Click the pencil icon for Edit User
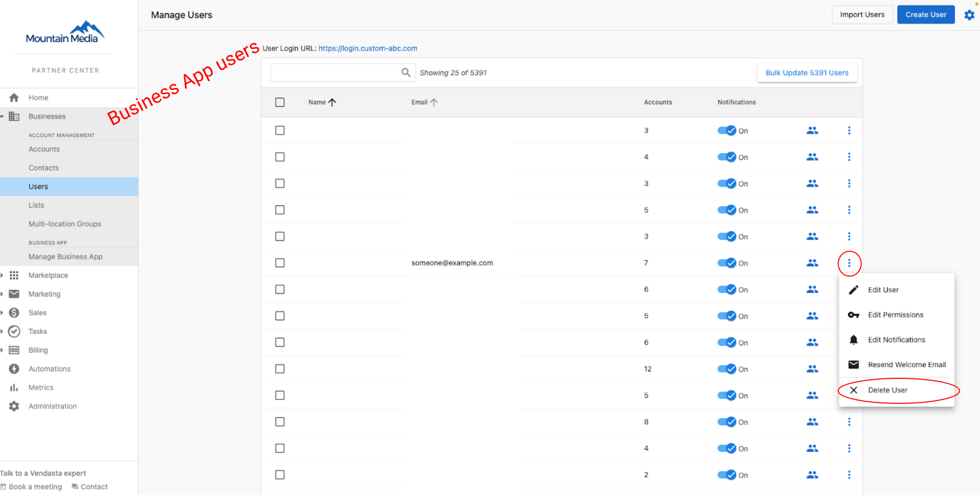The width and height of the screenshot is (980, 496). tap(854, 290)
